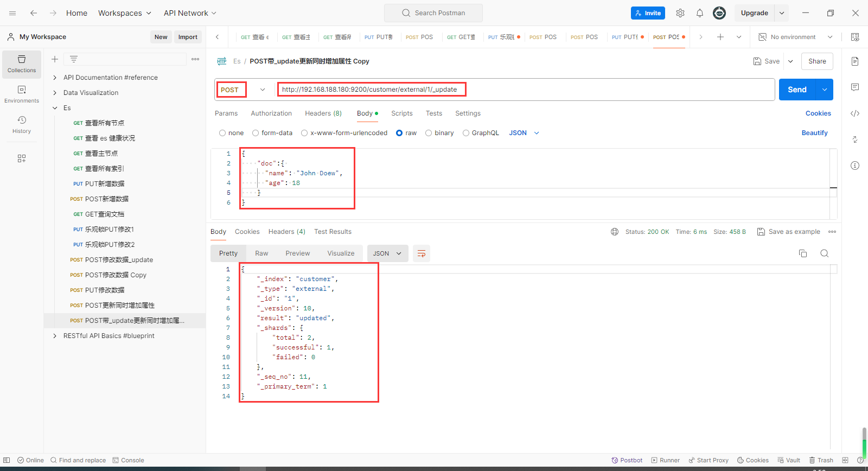This screenshot has height=471, width=868.
Task: Switch to the request Params tab
Action: tap(226, 113)
